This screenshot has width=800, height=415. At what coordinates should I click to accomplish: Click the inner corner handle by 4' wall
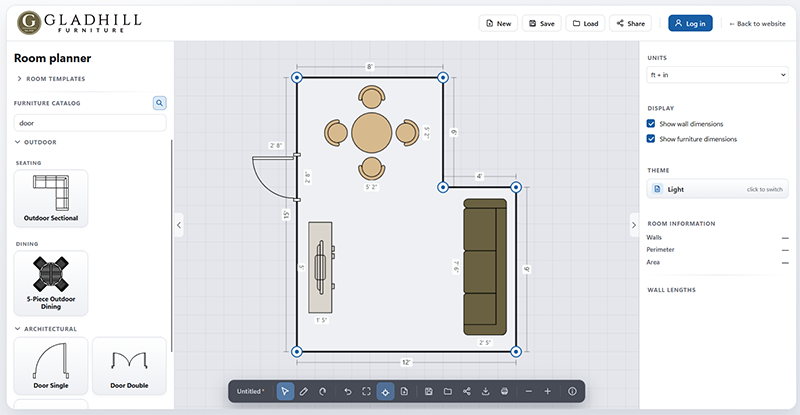[443, 187]
